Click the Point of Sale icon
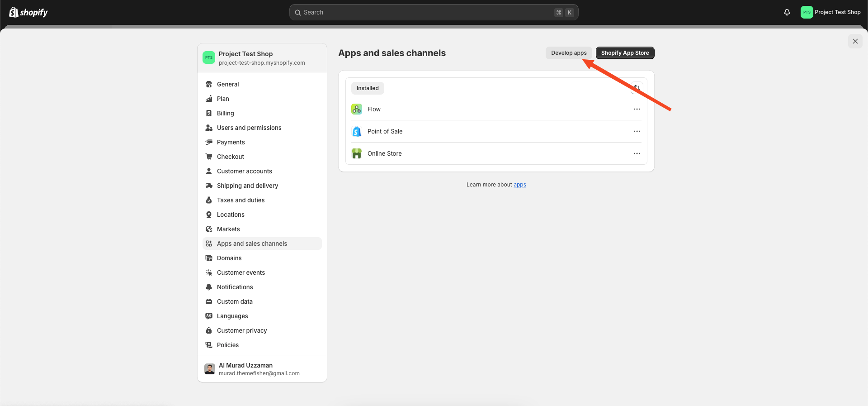Image resolution: width=868 pixels, height=406 pixels. 357,131
